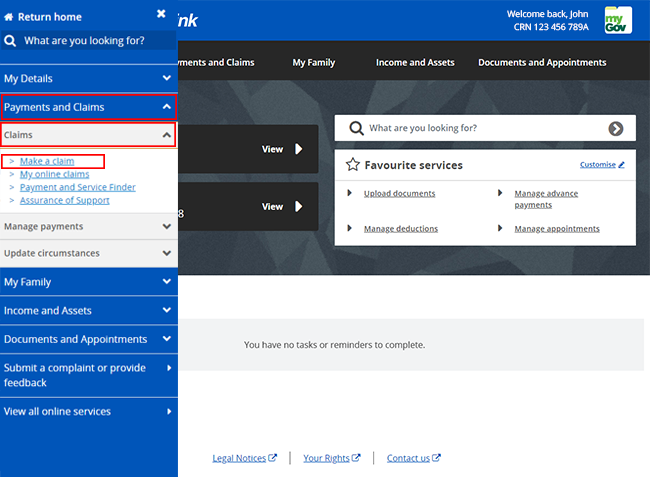
Task: Click external-link icon next to Contact us
Action: click(436, 458)
